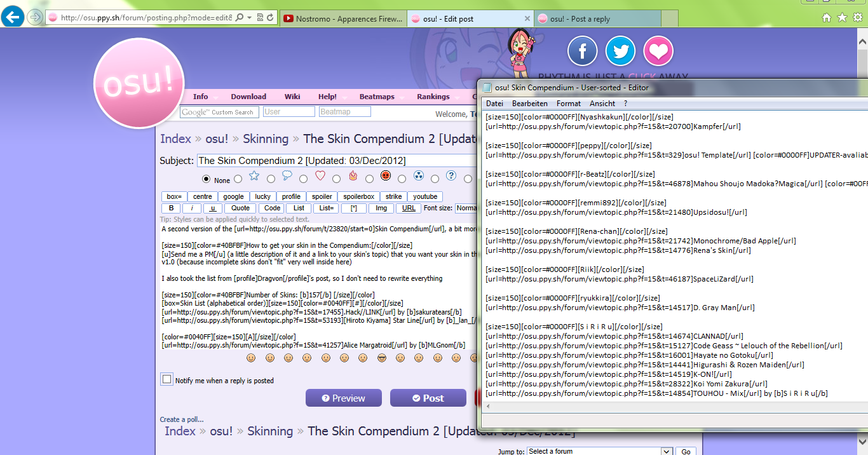The image size is (868, 455).
Task: Open the Ansicht menu in the Editor window
Action: point(602,104)
